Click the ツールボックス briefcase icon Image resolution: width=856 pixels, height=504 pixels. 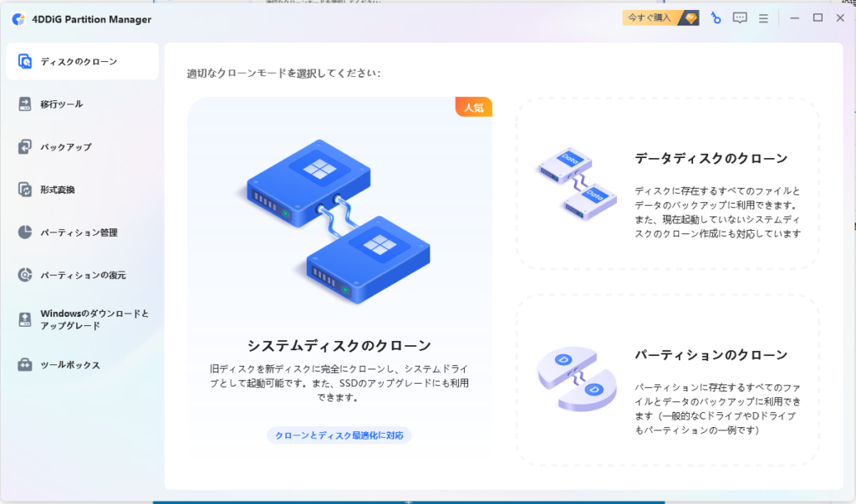pos(25,364)
